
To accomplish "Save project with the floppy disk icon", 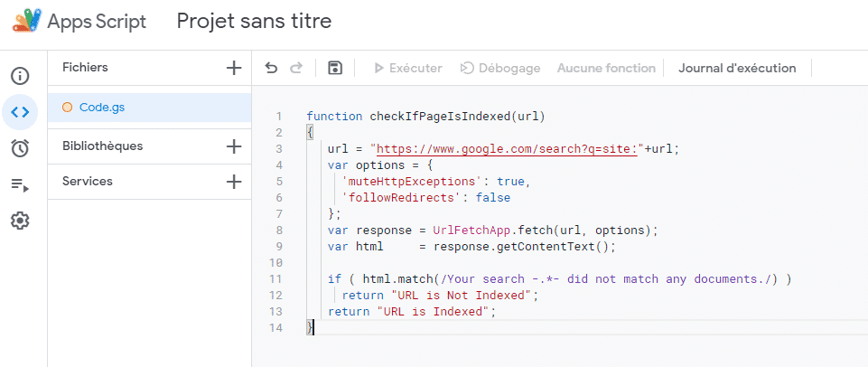I will tap(335, 68).
